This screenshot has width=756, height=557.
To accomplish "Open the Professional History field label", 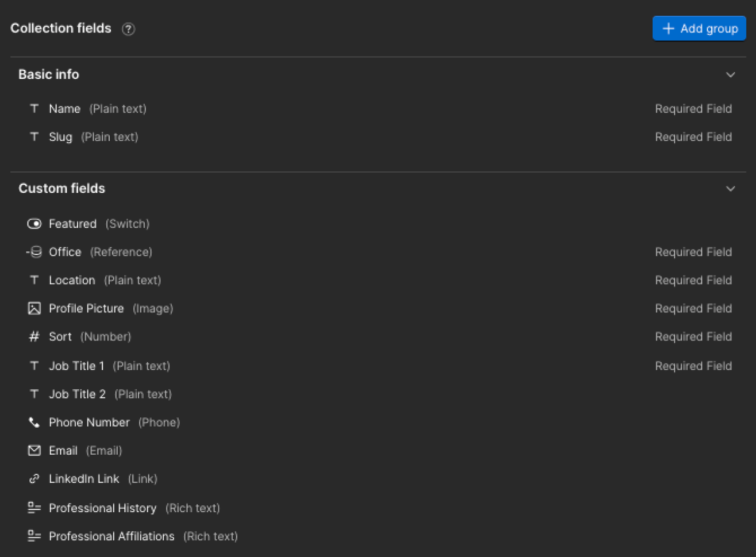I will click(x=102, y=508).
